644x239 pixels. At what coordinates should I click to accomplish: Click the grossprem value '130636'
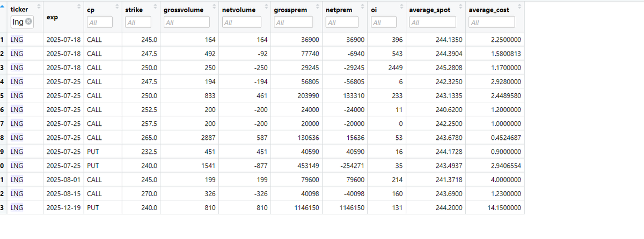pos(308,137)
